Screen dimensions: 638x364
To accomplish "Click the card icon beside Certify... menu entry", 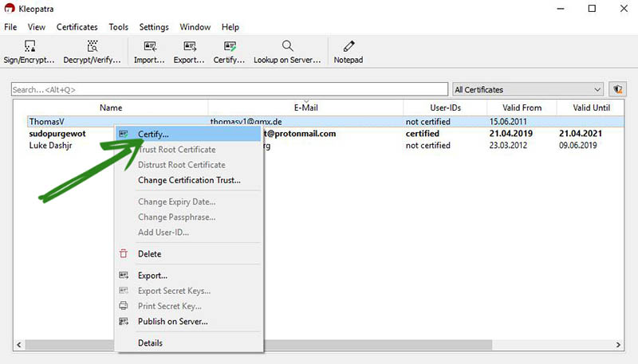I will point(124,134).
